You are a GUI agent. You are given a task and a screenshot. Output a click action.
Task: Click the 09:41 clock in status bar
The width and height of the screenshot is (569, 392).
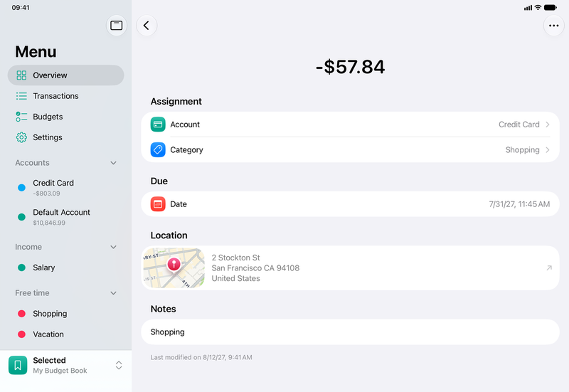pyautogui.click(x=21, y=8)
